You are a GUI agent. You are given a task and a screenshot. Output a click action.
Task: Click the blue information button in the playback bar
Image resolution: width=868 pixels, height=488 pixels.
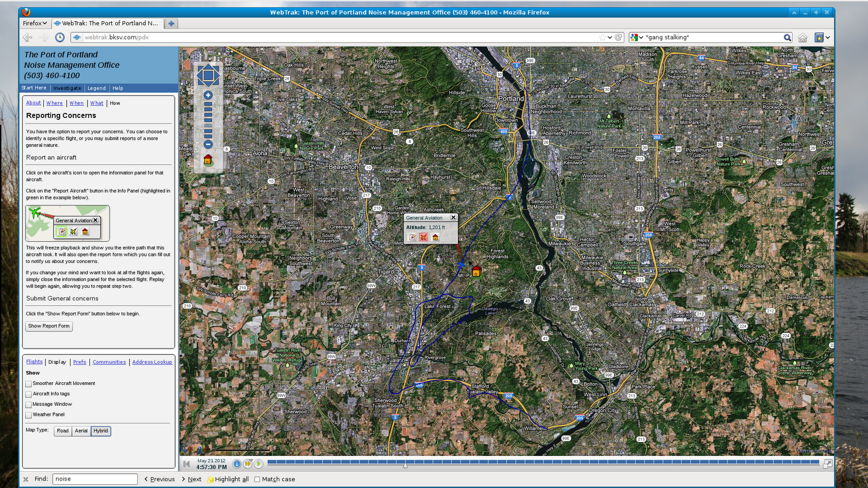(237, 464)
